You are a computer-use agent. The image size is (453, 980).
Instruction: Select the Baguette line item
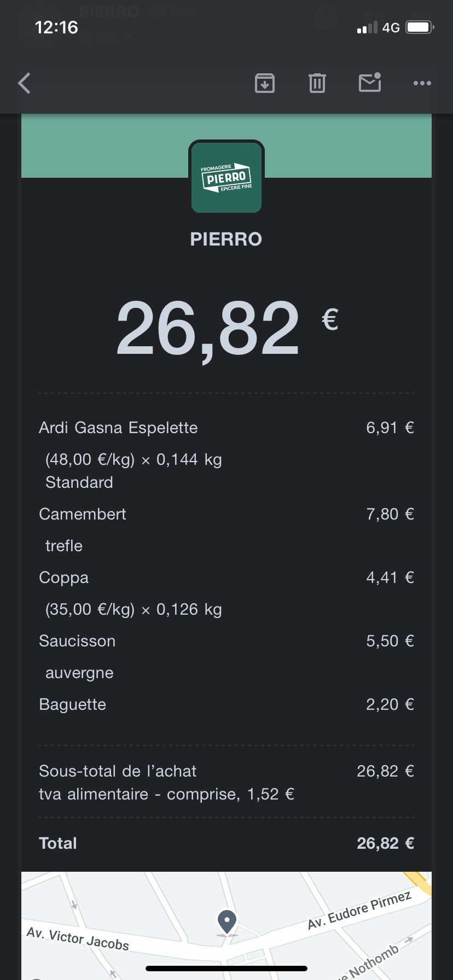(x=73, y=704)
